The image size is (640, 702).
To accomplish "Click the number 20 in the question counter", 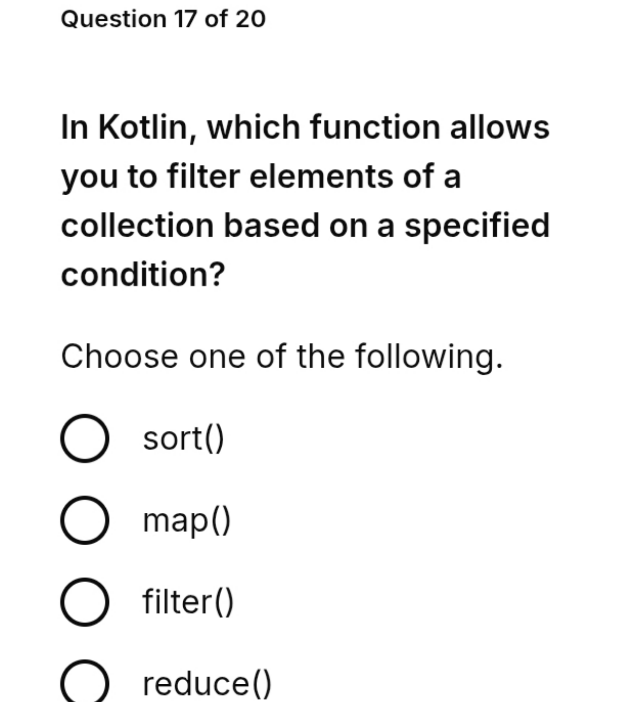I will pyautogui.click(x=250, y=19).
